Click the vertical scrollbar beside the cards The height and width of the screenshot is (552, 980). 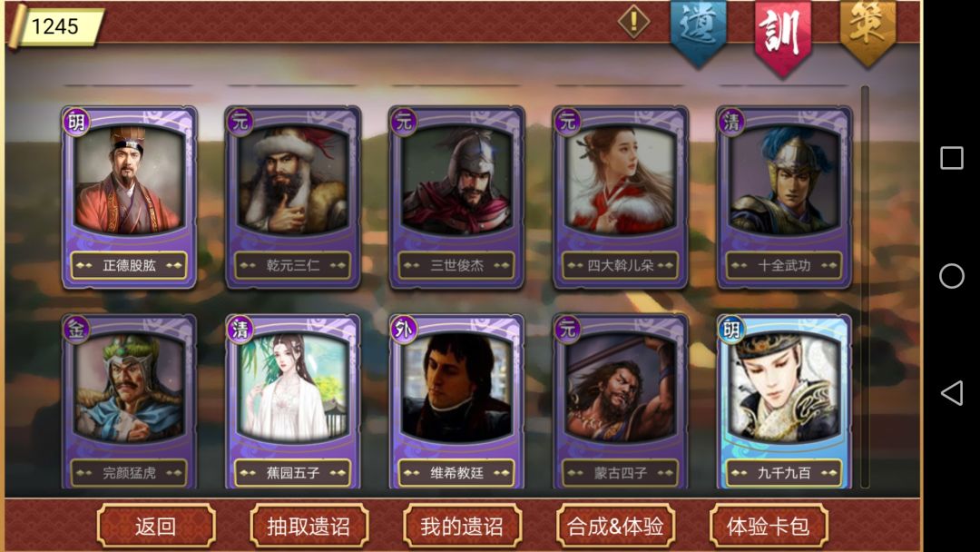[865, 286]
